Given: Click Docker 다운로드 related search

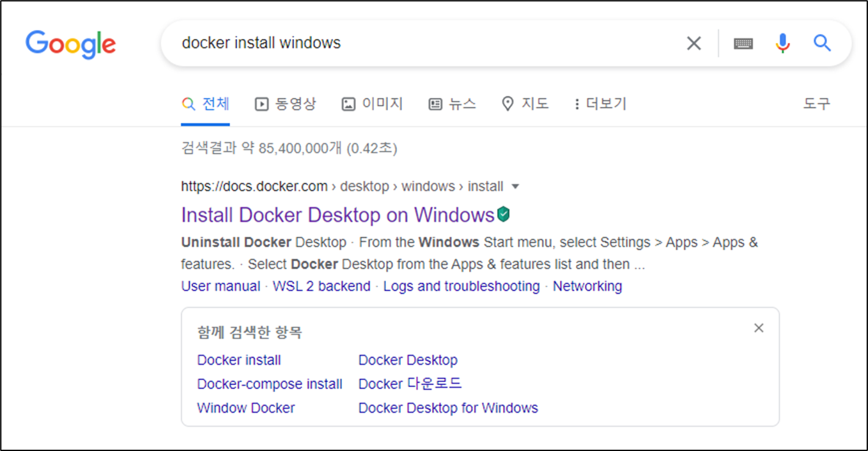Looking at the screenshot, I should [x=410, y=384].
